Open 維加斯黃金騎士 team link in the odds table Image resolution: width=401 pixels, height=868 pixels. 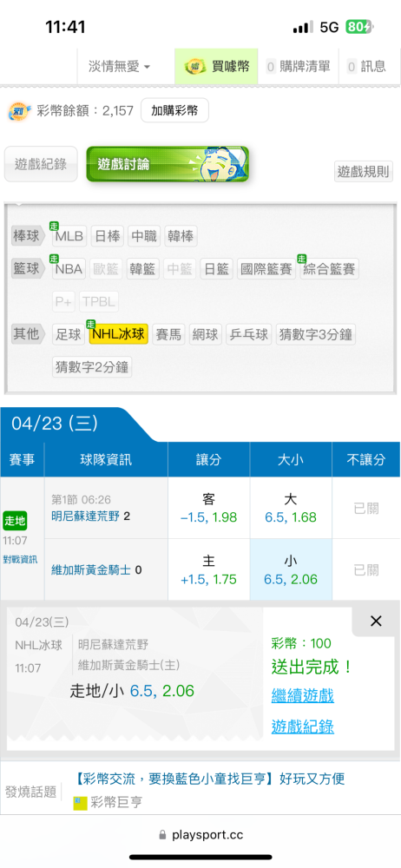click(x=91, y=569)
